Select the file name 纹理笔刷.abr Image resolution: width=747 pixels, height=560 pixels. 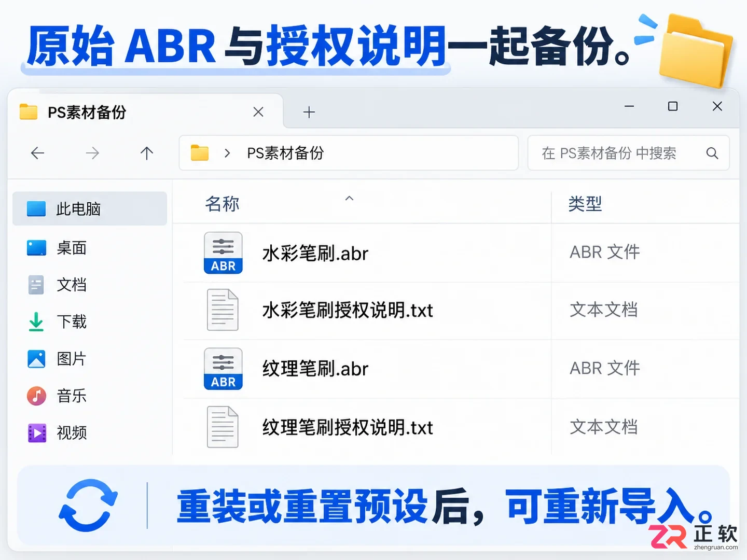(x=315, y=369)
